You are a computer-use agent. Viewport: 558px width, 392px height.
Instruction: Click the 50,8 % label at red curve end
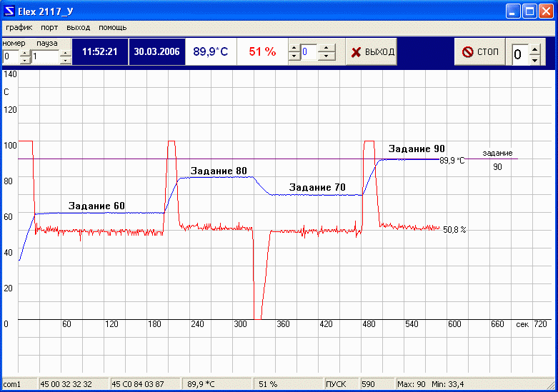tap(454, 230)
